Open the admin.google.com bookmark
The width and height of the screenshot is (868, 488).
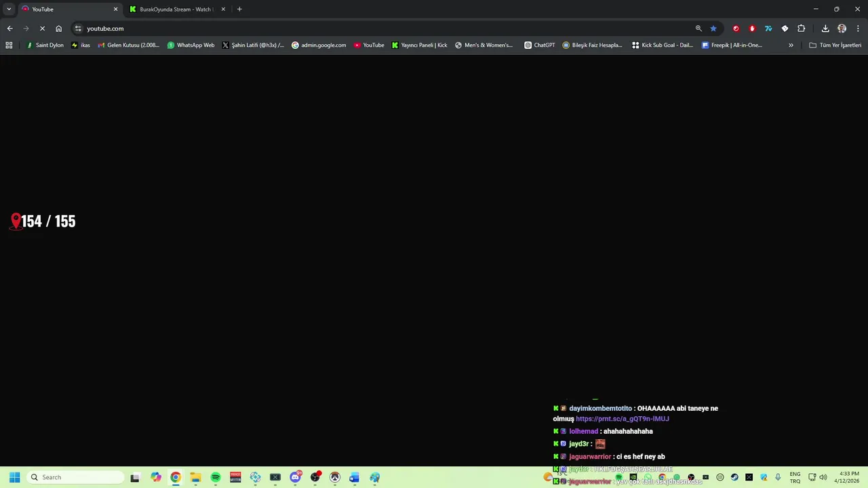coord(319,45)
